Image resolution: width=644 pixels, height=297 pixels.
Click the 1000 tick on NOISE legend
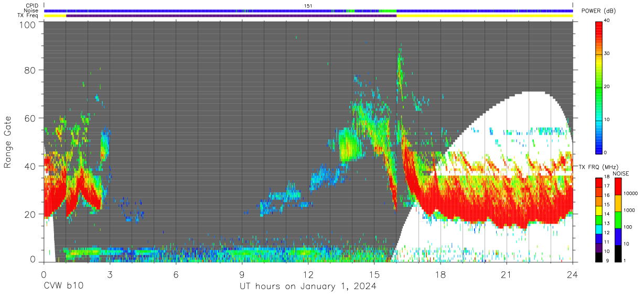[628, 210]
